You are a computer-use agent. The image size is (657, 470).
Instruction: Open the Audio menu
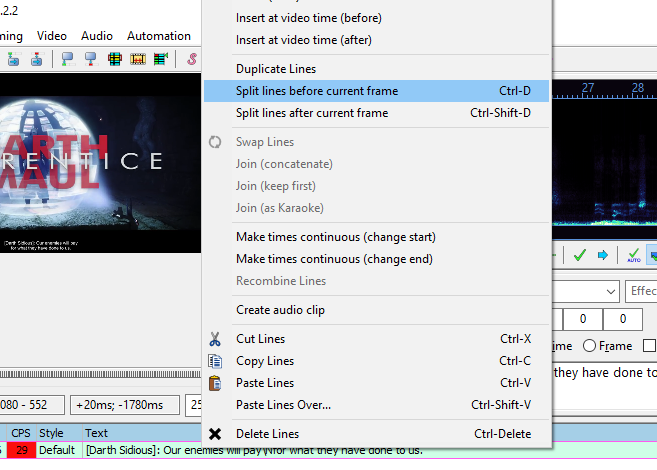tap(97, 36)
